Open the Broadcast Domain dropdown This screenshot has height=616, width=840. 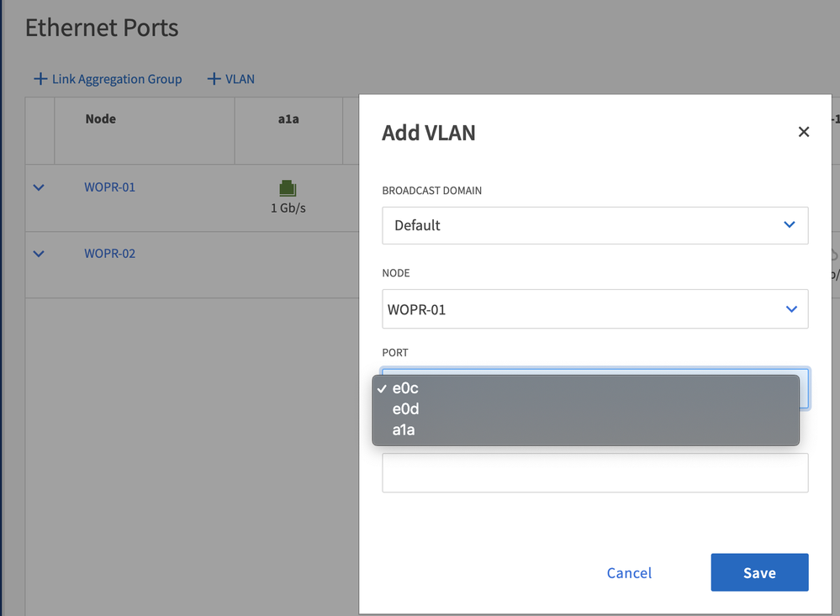coord(594,225)
